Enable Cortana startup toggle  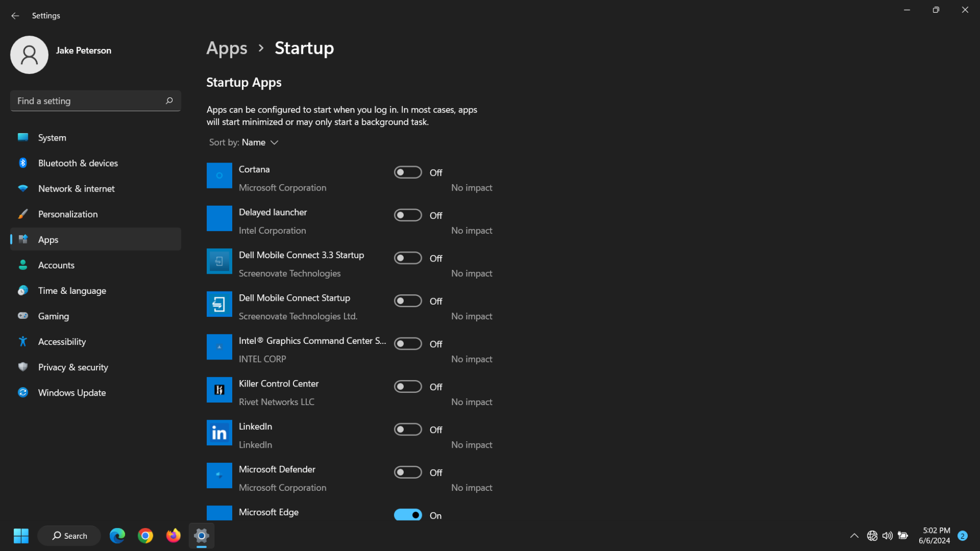point(408,172)
